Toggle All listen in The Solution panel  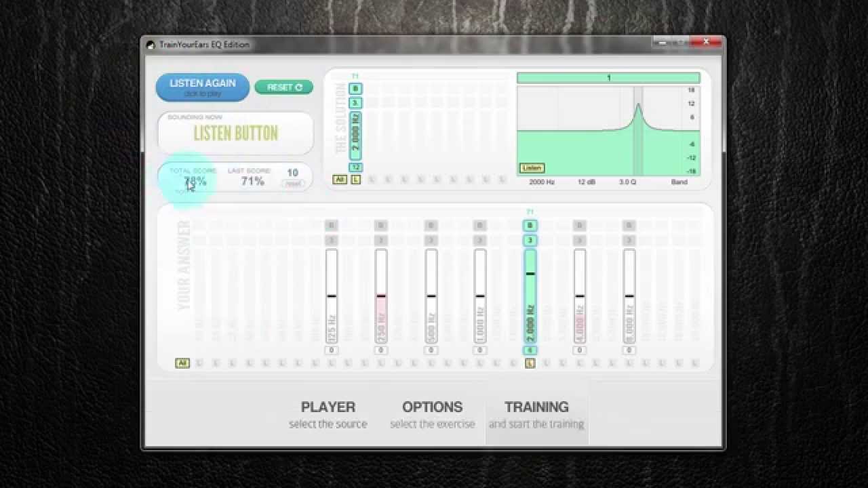pyautogui.click(x=339, y=180)
